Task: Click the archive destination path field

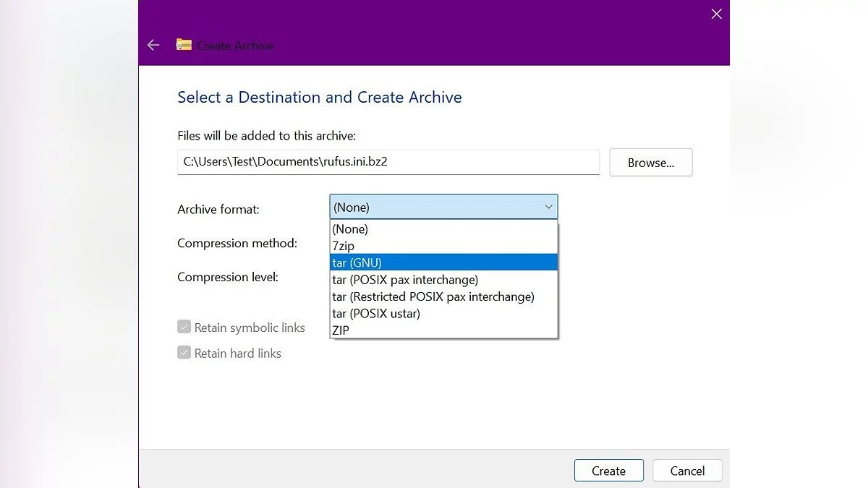Action: [388, 162]
